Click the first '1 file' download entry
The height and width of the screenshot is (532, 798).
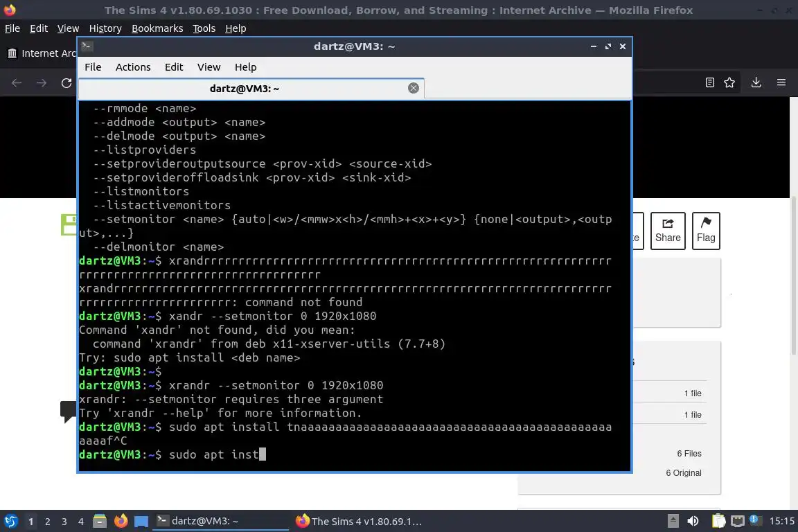pyautogui.click(x=693, y=393)
